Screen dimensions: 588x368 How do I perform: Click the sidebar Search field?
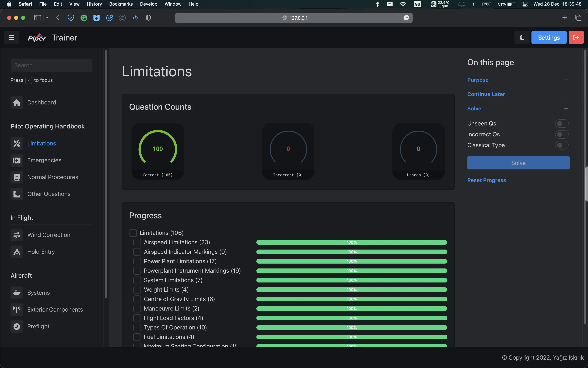coord(51,65)
